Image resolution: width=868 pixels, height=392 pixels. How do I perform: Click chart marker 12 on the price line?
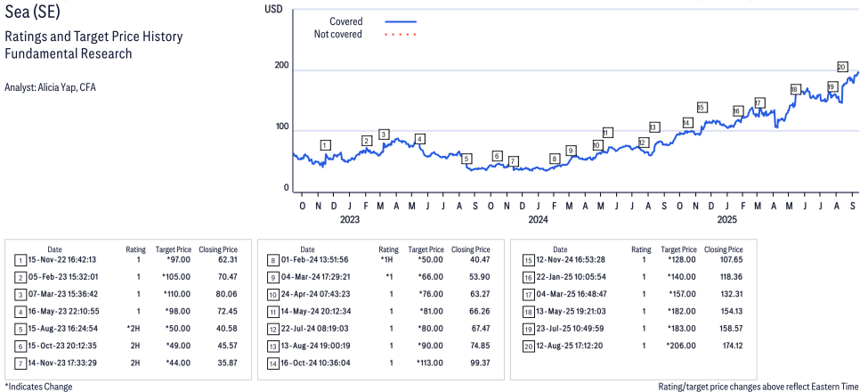(643, 143)
